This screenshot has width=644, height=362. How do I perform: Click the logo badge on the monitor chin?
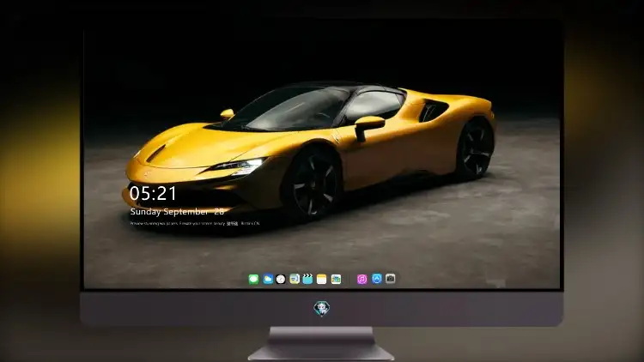pyautogui.click(x=322, y=308)
